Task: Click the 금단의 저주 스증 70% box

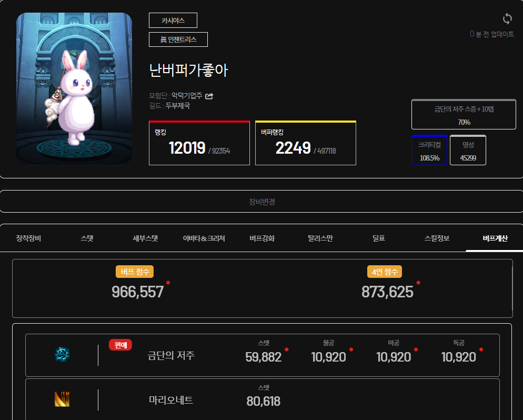Action: pos(464,115)
